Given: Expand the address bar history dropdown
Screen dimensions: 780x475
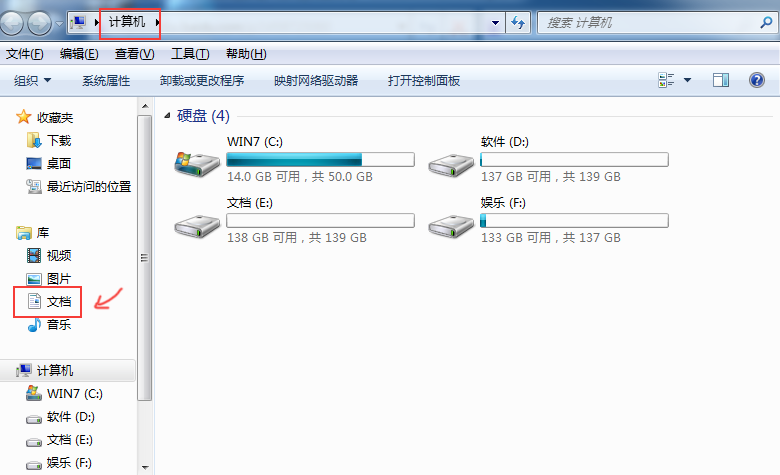Looking at the screenshot, I should coord(495,23).
